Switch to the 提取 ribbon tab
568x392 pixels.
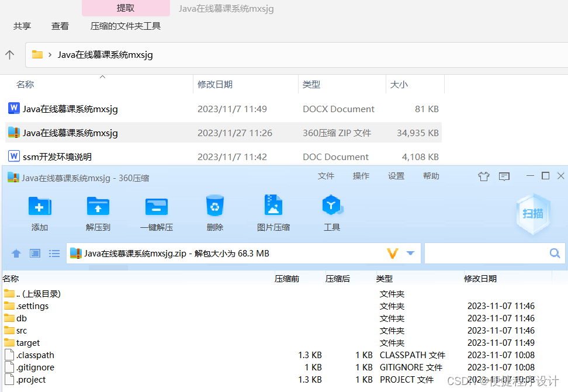[x=126, y=8]
